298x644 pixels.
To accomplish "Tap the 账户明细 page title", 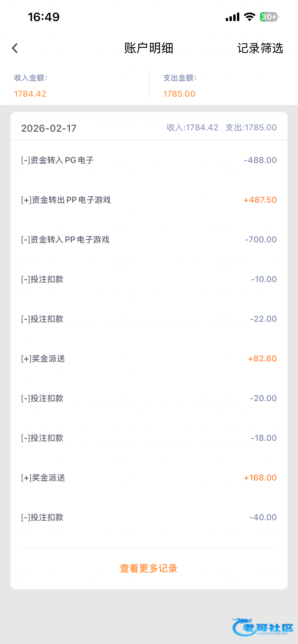I will tap(149, 48).
